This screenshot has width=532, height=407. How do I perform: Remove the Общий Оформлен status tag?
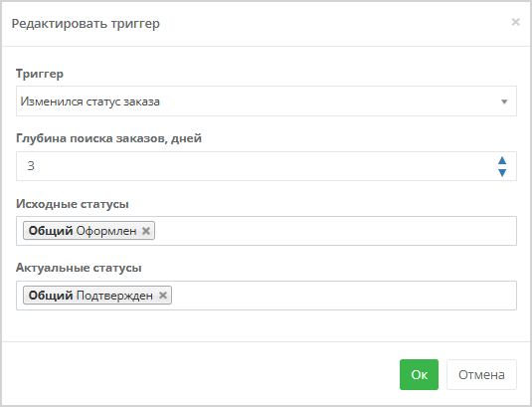click(146, 231)
